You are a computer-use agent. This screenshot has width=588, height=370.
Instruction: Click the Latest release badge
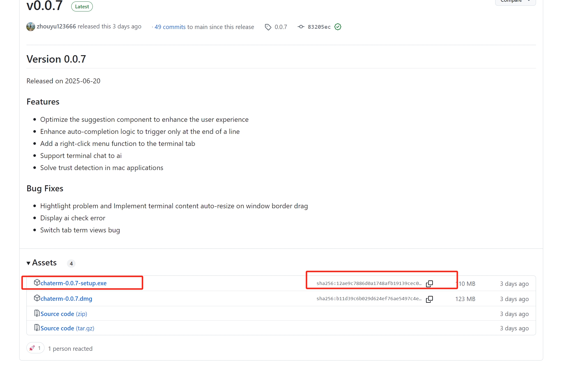click(82, 7)
